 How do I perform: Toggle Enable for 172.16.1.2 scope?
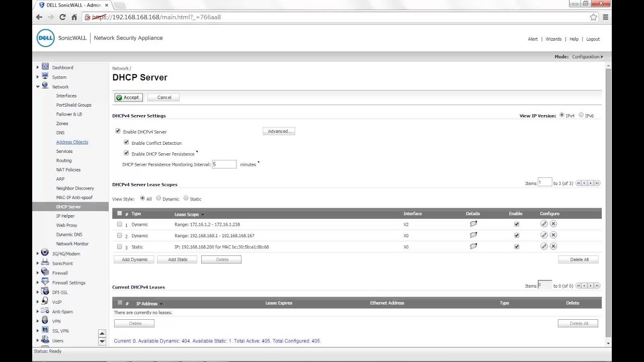[x=516, y=224]
